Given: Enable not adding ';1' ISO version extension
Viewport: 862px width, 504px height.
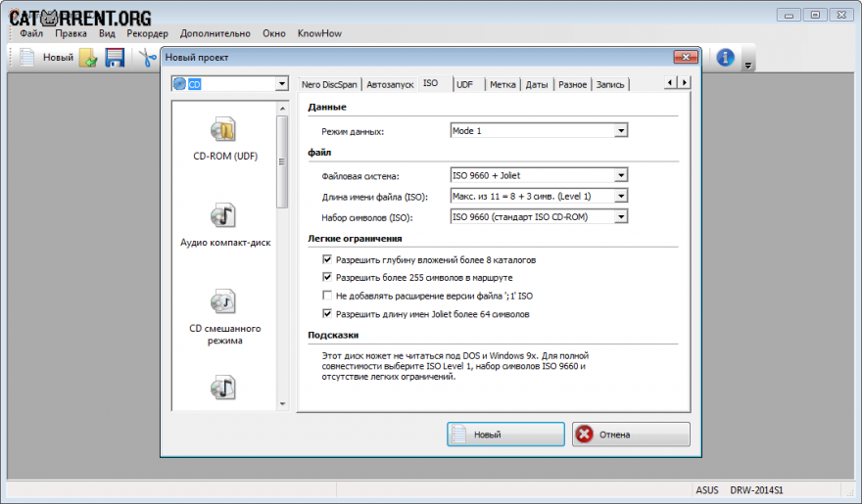Looking at the screenshot, I should (327, 296).
